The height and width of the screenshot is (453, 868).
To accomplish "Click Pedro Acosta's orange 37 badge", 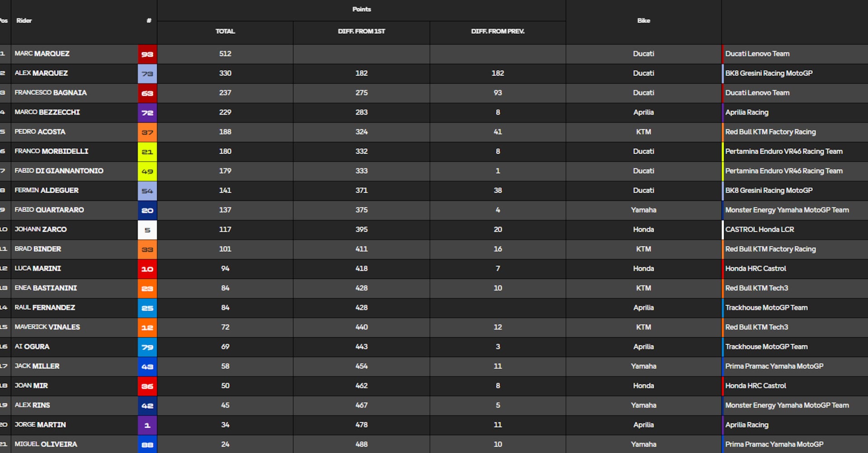I will (147, 132).
